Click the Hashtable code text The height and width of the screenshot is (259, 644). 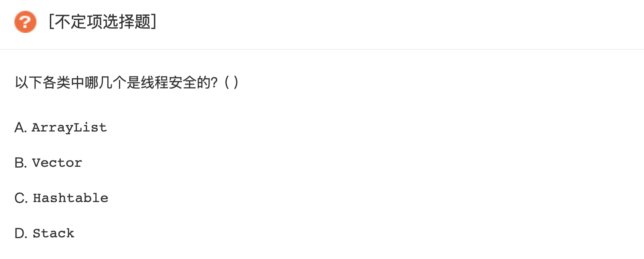70,198
